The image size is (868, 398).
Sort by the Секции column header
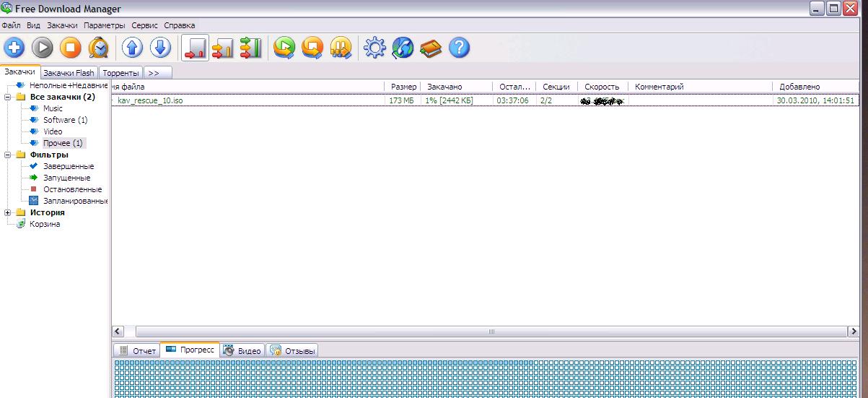point(556,87)
